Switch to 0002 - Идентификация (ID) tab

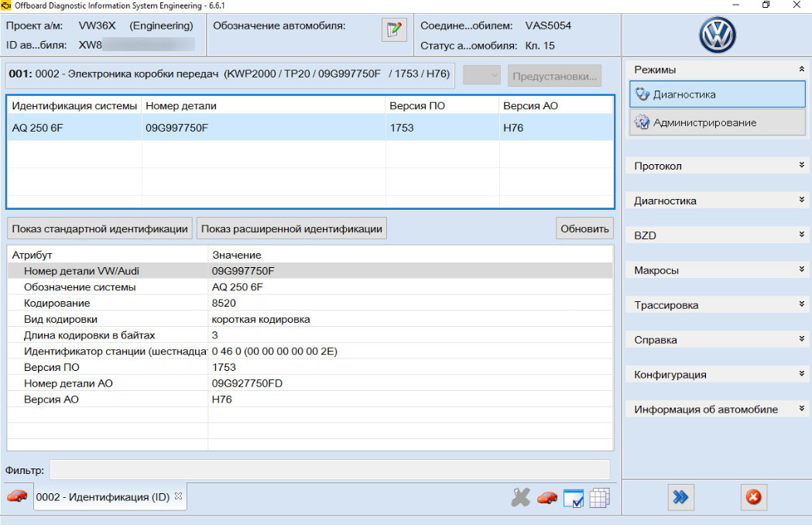[x=102, y=497]
